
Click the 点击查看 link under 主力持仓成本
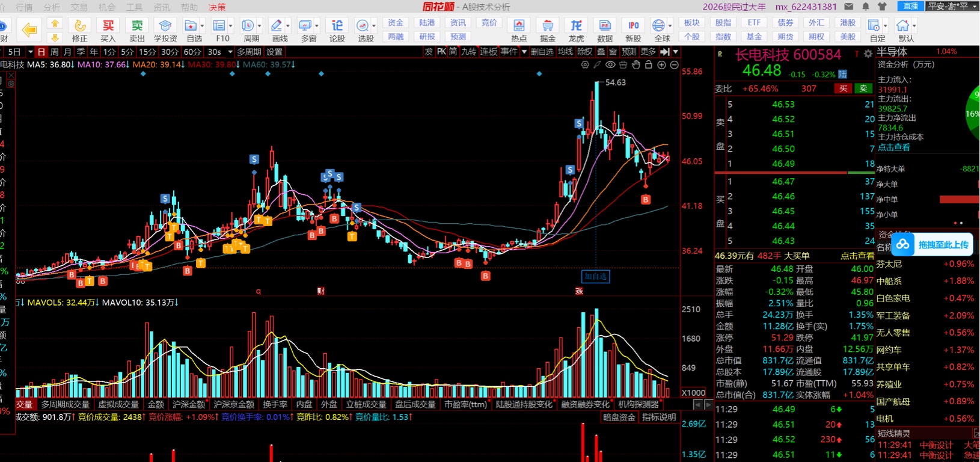tap(893, 147)
